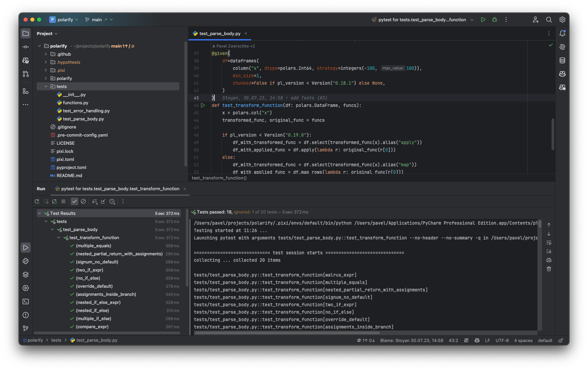This screenshot has width=588, height=370.
Task: Open the Run tool window in left stripe
Action: (26, 248)
